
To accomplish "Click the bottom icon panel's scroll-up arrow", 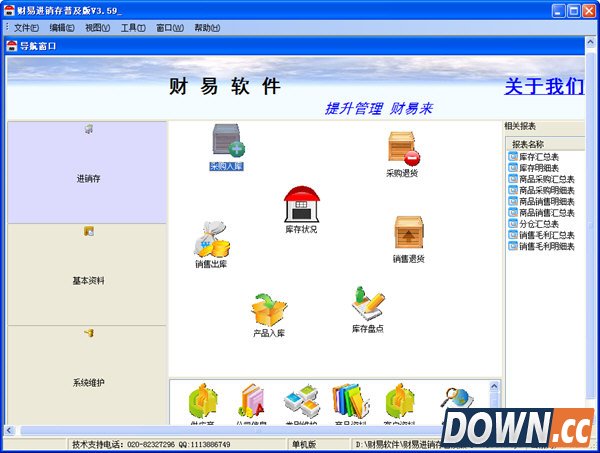I will point(494,386).
